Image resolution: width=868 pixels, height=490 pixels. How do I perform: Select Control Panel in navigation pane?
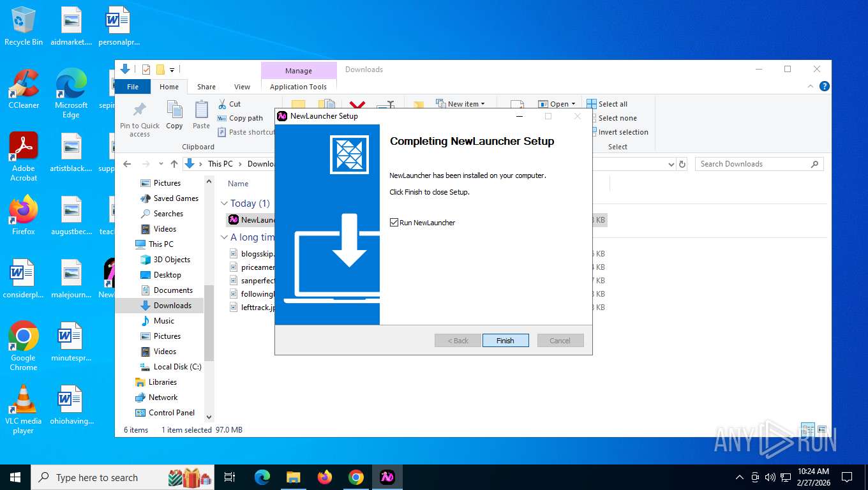tap(165, 413)
